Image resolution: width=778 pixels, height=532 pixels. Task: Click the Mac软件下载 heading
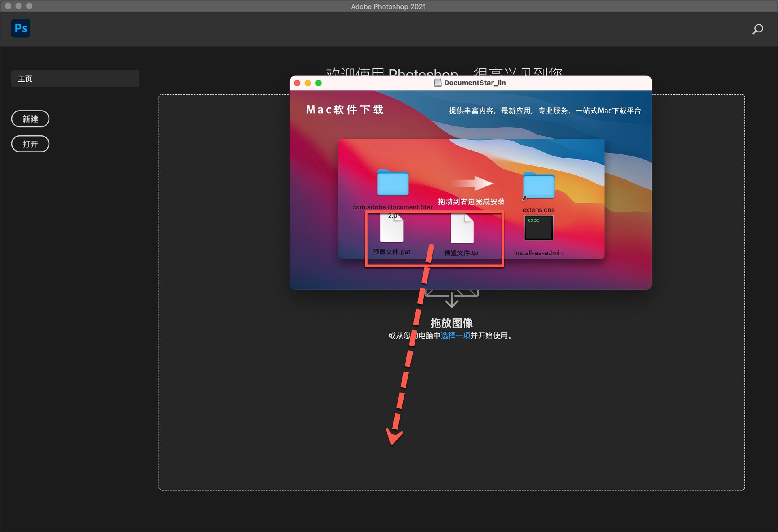click(x=345, y=110)
